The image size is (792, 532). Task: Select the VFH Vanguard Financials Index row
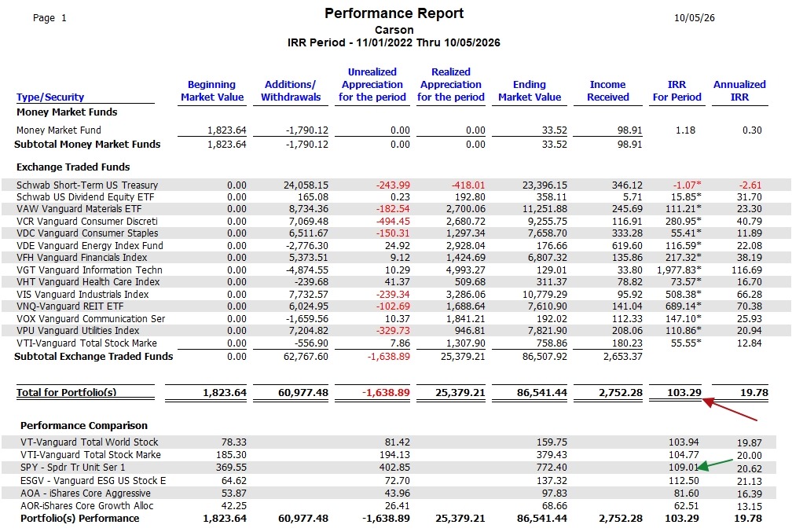[396, 258]
